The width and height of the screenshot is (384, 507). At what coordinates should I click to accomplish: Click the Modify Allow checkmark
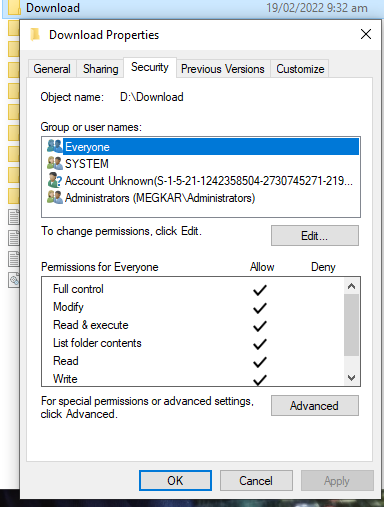tap(260, 308)
